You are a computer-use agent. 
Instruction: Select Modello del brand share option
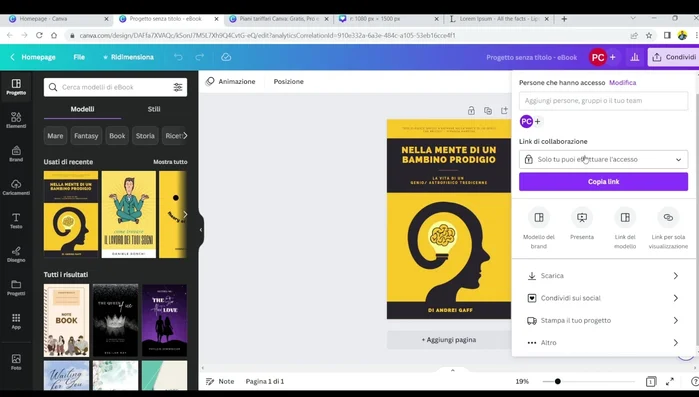[539, 229]
